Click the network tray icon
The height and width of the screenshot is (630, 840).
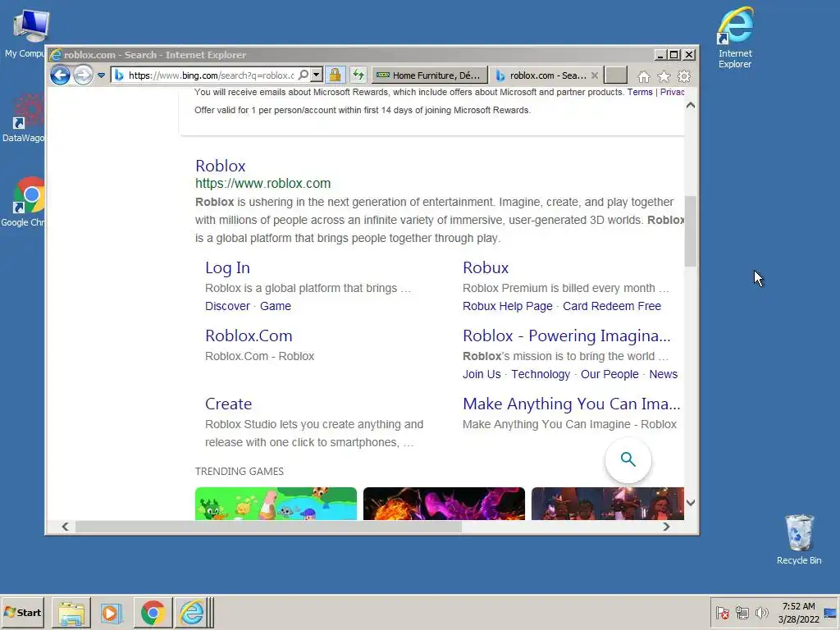[742, 613]
